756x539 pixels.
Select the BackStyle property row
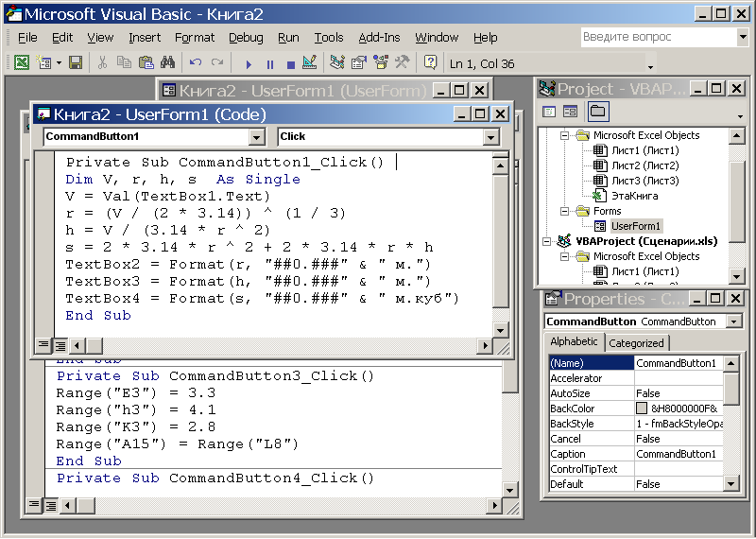coord(636,424)
